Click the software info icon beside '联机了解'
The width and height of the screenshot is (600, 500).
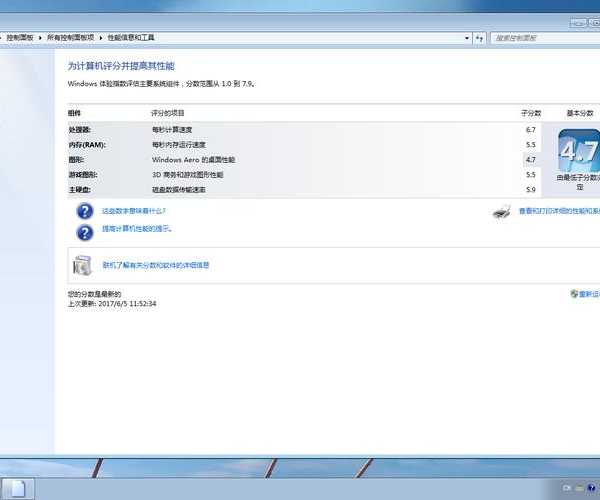pos(84,266)
